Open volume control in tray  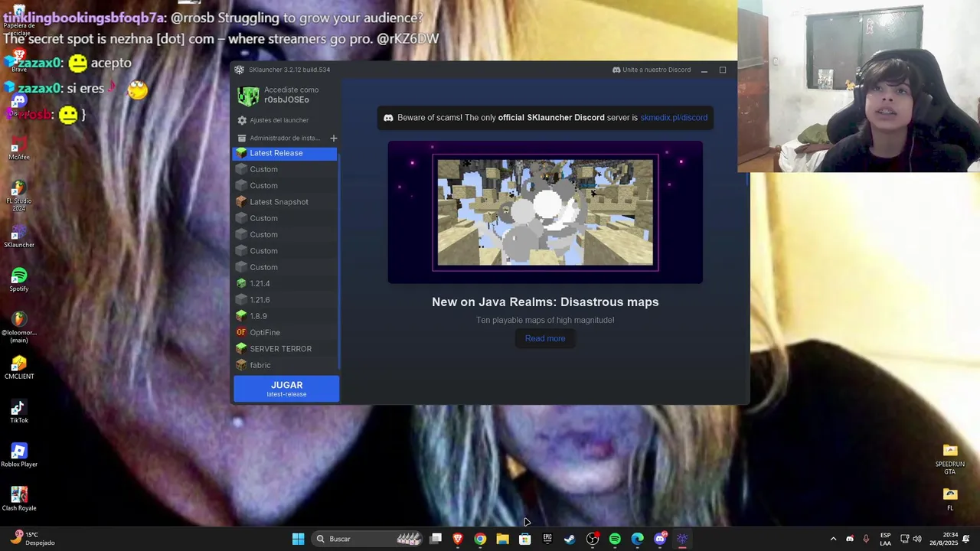pos(917,539)
